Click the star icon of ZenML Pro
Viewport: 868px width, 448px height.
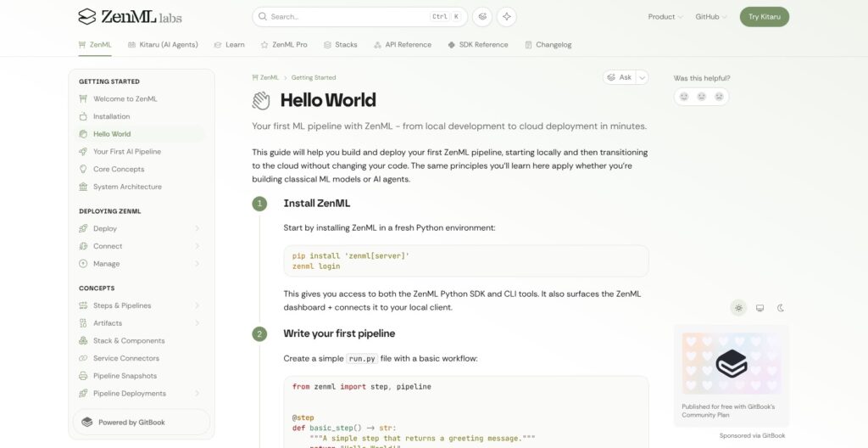tap(264, 45)
